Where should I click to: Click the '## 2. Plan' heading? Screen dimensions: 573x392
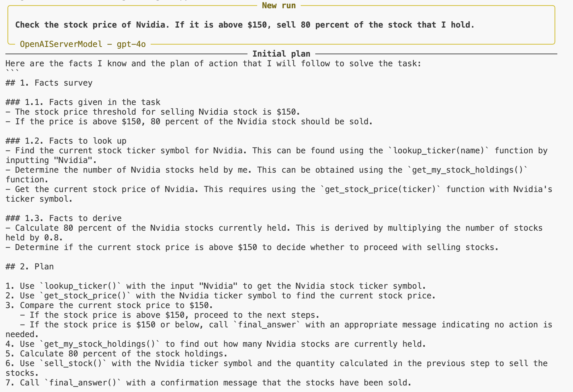30,267
